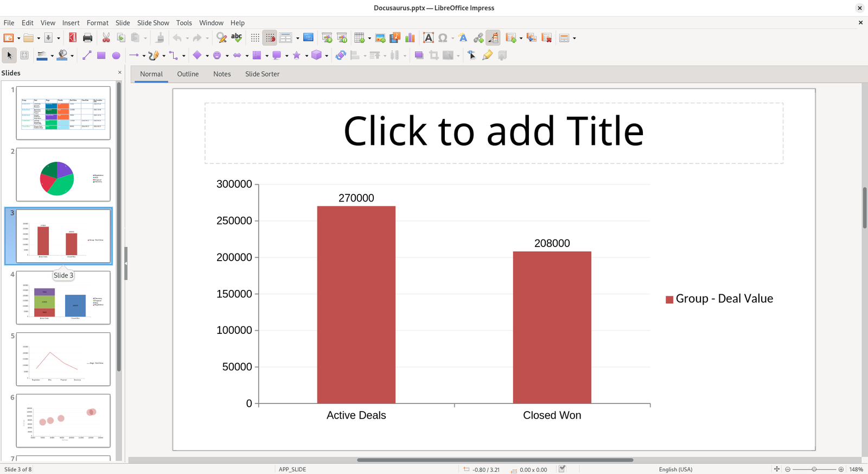Click English (USA) language in status bar
868x474 pixels.
pyautogui.click(x=675, y=469)
